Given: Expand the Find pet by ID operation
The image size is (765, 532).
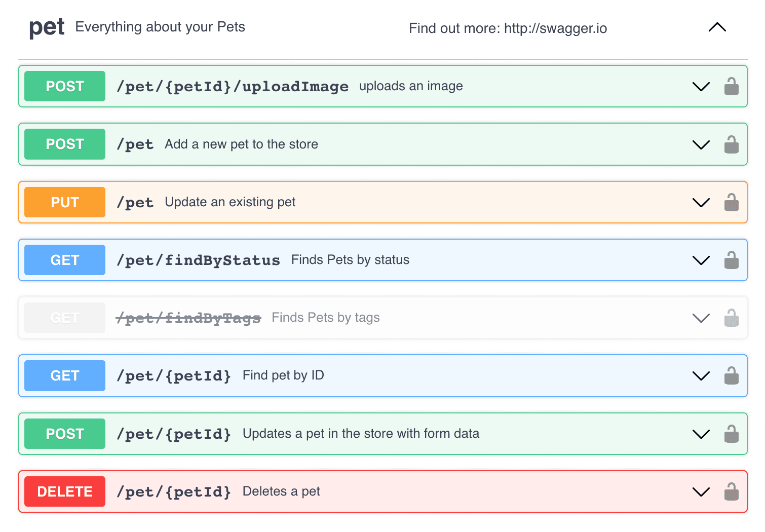Looking at the screenshot, I should (701, 375).
